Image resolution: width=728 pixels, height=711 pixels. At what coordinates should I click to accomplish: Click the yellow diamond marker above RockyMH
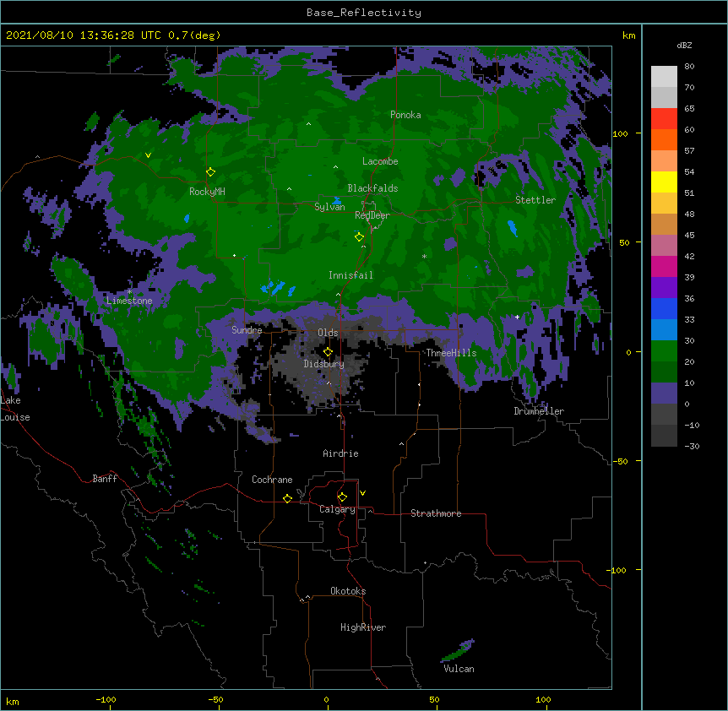point(210,171)
